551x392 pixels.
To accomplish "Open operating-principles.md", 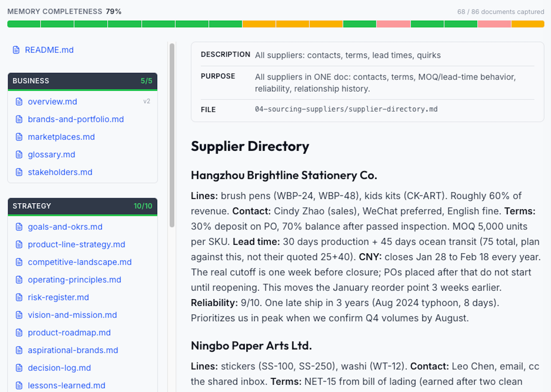I will 75,280.
